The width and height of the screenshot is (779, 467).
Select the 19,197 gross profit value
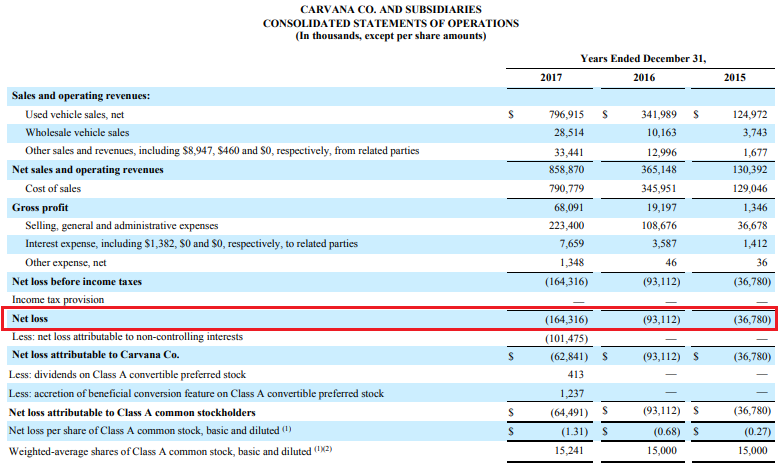pyautogui.click(x=661, y=208)
